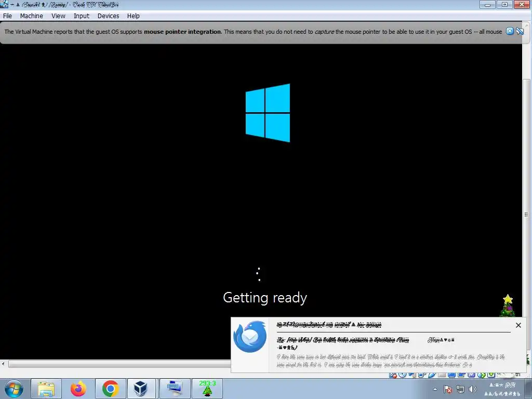
Task: Dismiss the mouse pointer integration notice
Action: 510,31
